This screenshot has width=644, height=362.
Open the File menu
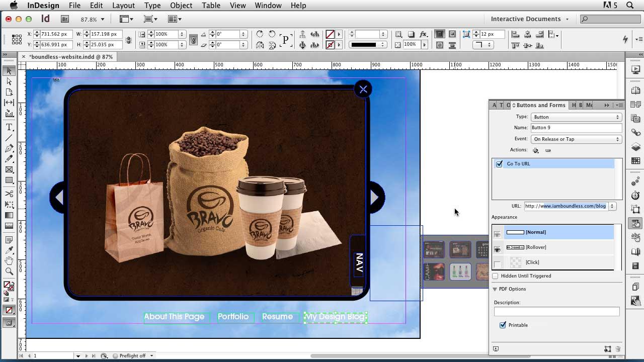(74, 6)
